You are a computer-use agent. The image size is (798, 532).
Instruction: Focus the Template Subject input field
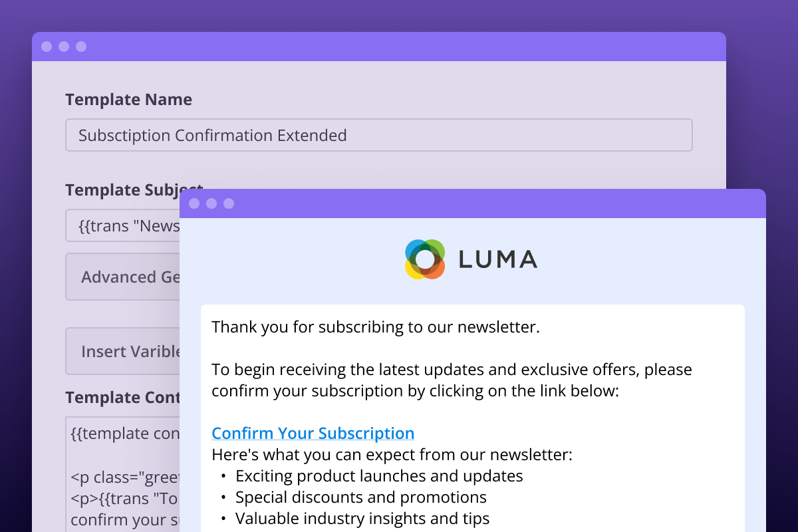click(123, 226)
